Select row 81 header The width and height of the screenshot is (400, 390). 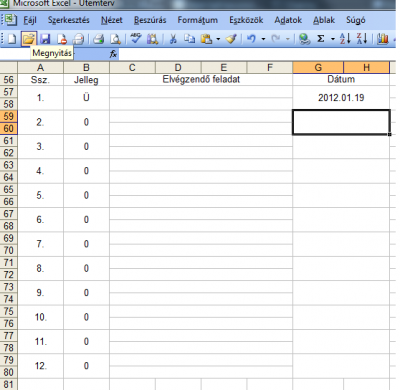pos(9,384)
